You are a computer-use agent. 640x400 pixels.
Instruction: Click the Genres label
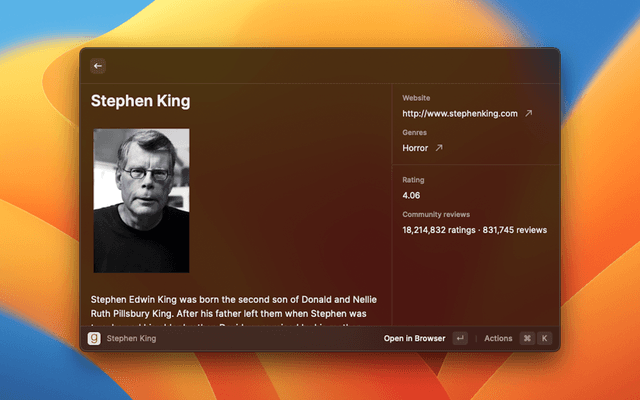pos(414,132)
